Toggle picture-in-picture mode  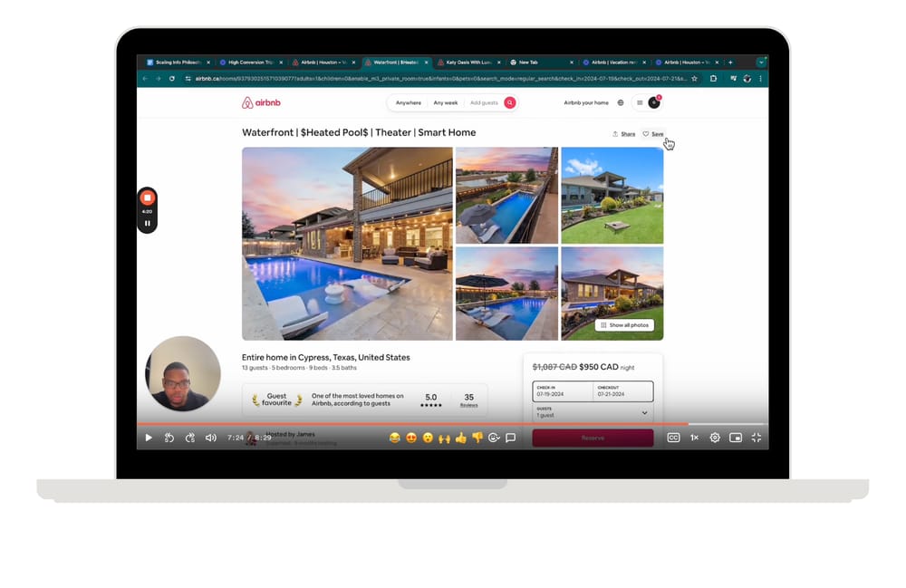[x=736, y=438]
